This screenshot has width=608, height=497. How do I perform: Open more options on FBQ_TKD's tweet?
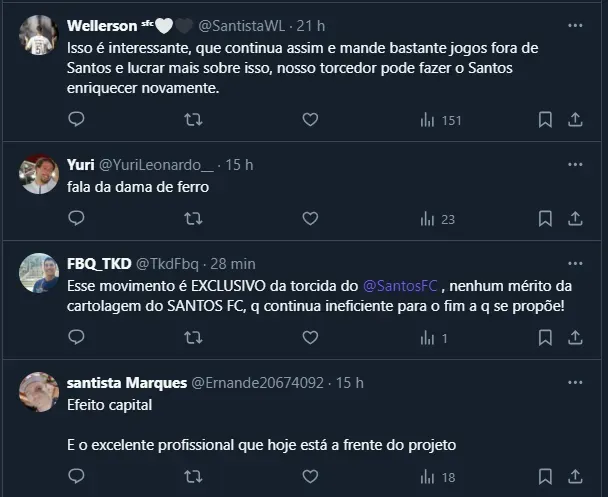(x=575, y=263)
